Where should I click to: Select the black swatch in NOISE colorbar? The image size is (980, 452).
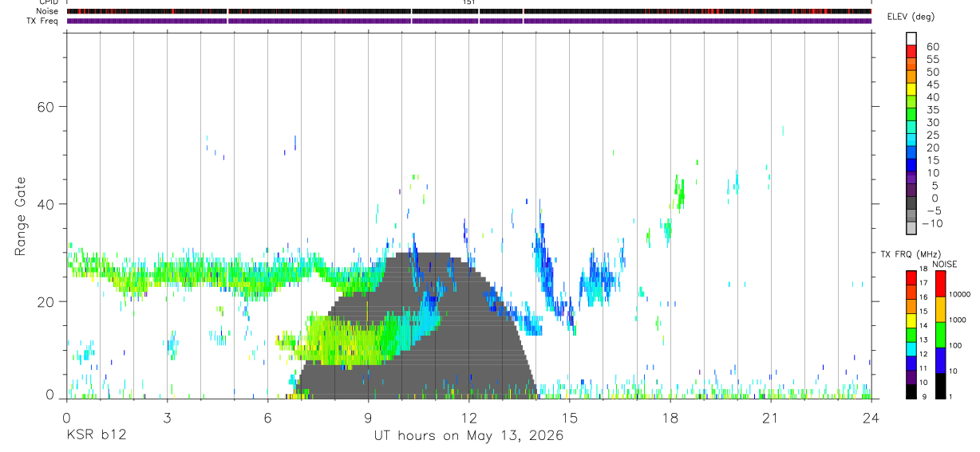pos(942,386)
